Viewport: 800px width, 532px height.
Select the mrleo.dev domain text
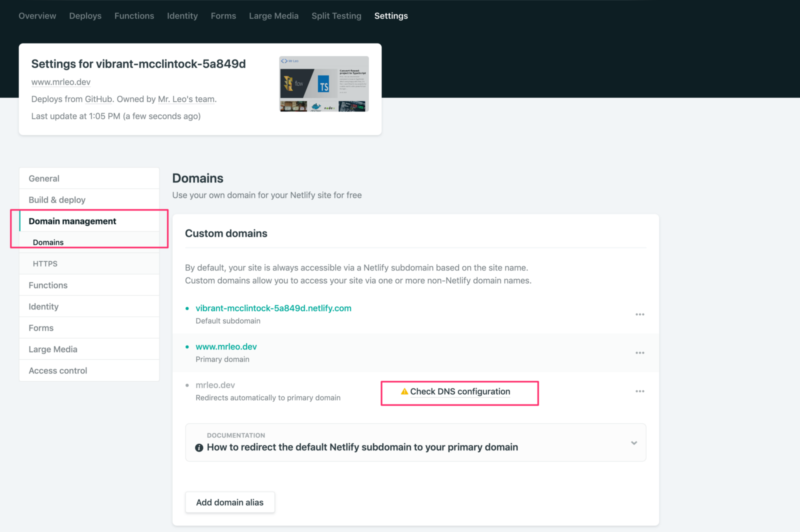215,385
